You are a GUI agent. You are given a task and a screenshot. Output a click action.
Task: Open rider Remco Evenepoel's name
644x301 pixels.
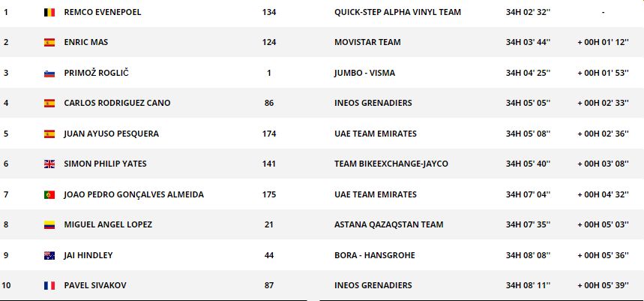pos(102,12)
